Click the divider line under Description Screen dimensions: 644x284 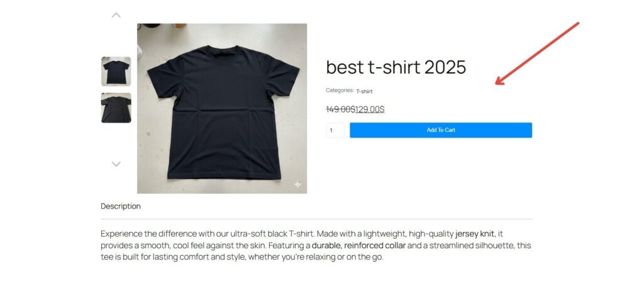317,219
